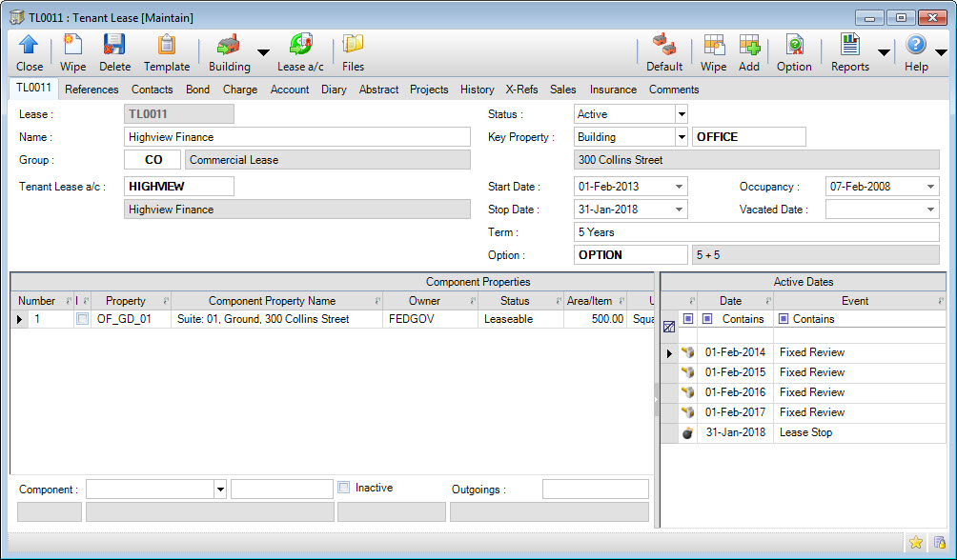This screenshot has width=957, height=560.
Task: Click the Add toolbar icon
Action: coord(749,45)
